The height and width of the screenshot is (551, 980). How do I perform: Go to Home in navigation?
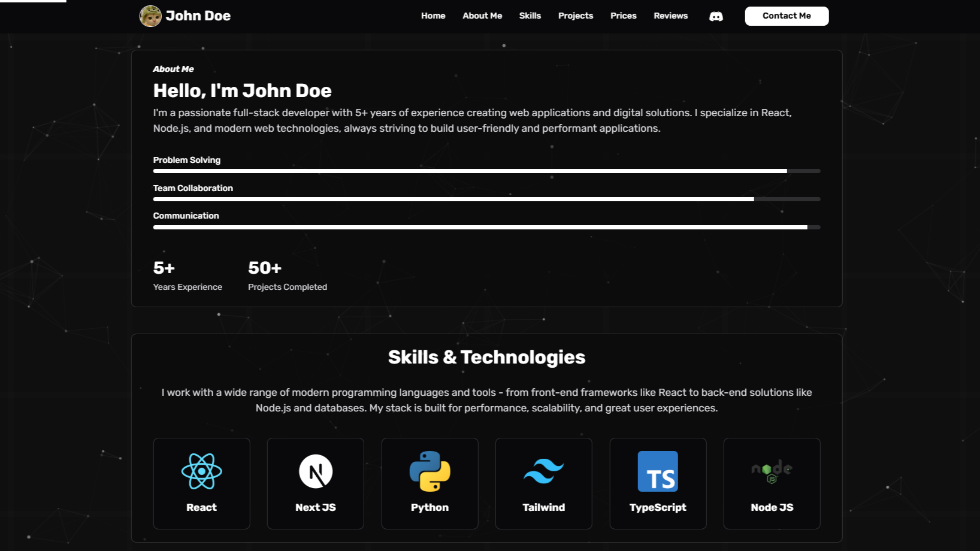(x=433, y=16)
